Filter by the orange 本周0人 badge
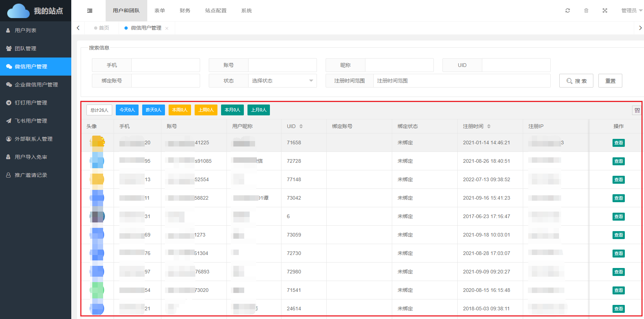644x319 pixels. click(x=180, y=110)
